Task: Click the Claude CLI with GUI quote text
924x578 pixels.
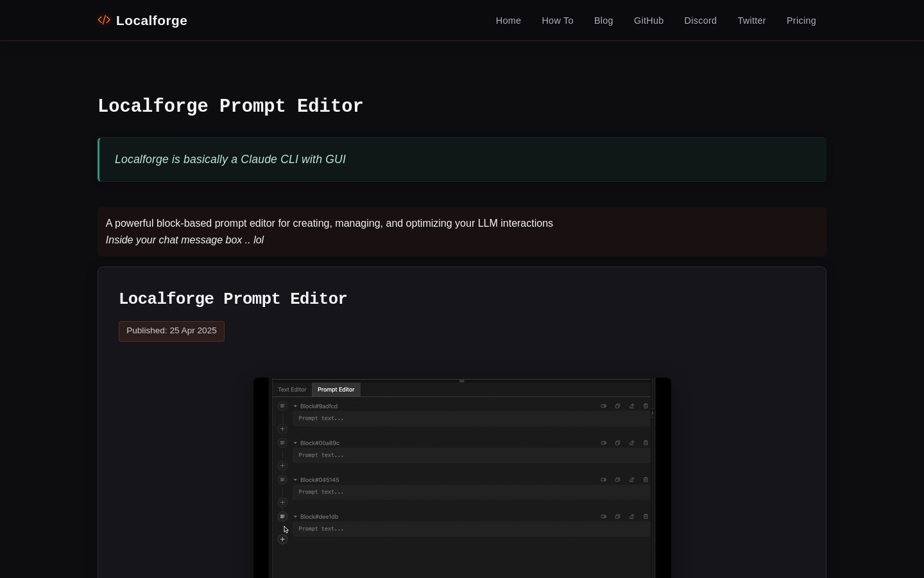Action: (x=230, y=159)
